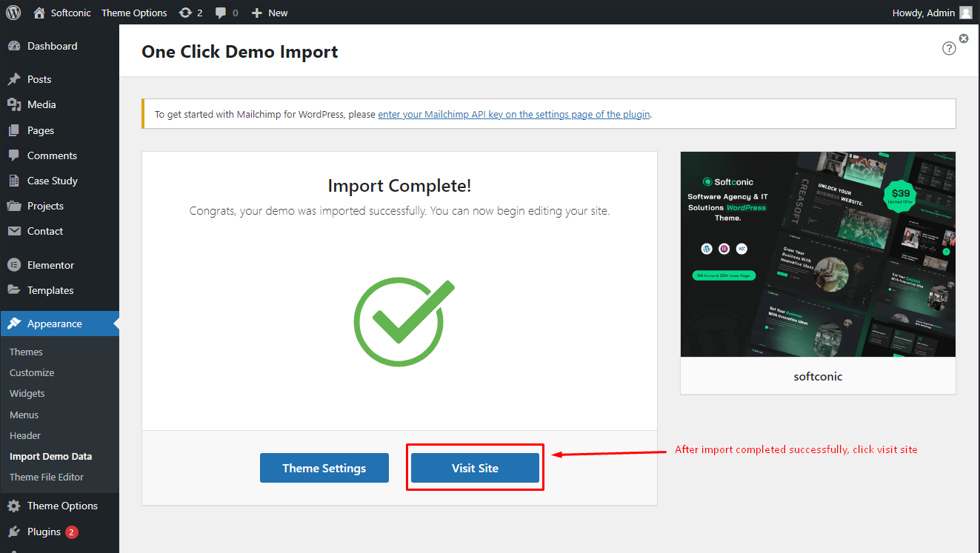The height and width of the screenshot is (553, 980).
Task: Click the softconic demo preview thumbnail
Action: click(818, 254)
